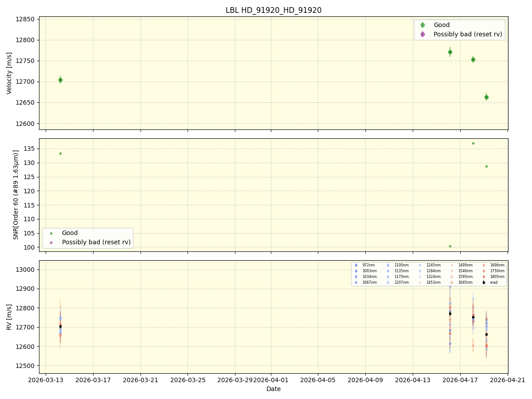Click the 1100nm legend marker
Viewport: 532px width, 399px height.
388,265
